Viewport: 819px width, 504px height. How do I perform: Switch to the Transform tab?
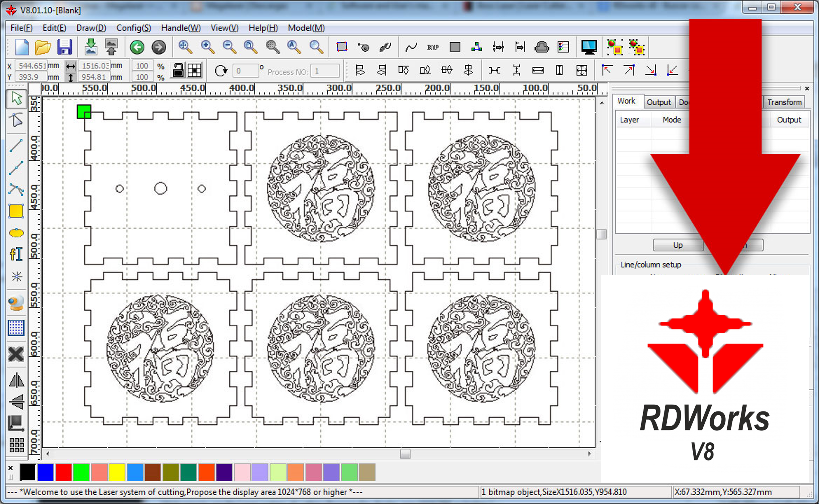(784, 102)
